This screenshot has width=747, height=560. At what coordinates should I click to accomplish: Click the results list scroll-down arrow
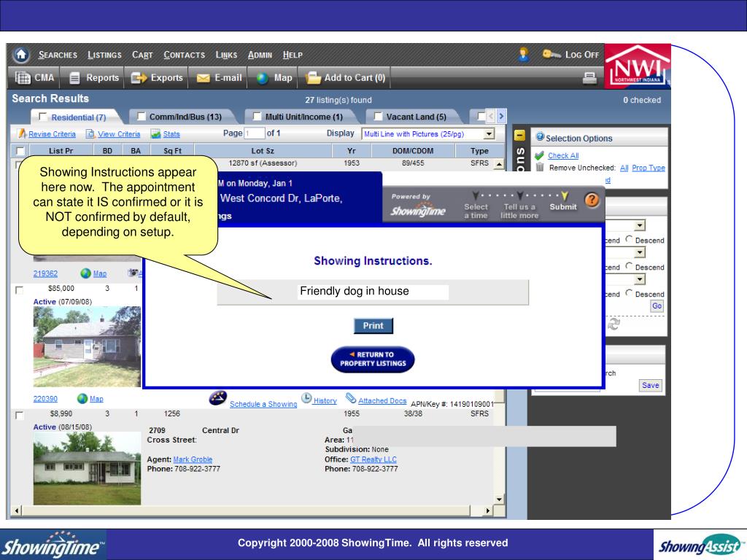click(x=499, y=499)
